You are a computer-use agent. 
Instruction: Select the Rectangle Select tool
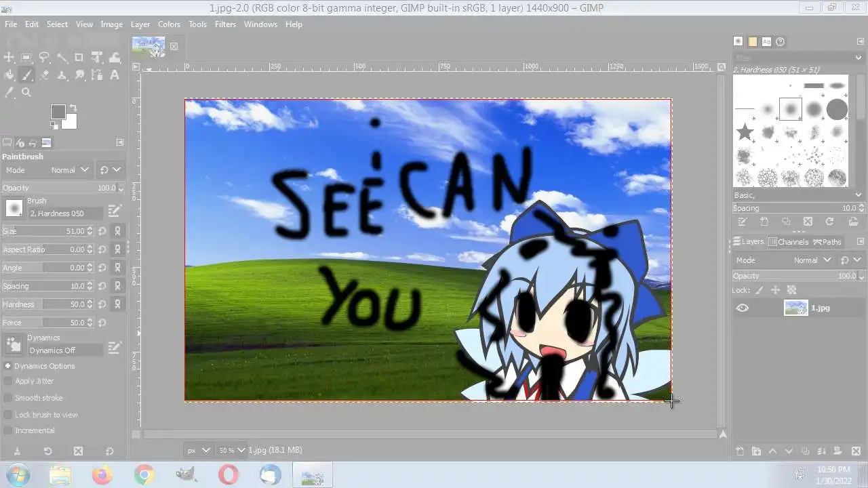[26, 58]
